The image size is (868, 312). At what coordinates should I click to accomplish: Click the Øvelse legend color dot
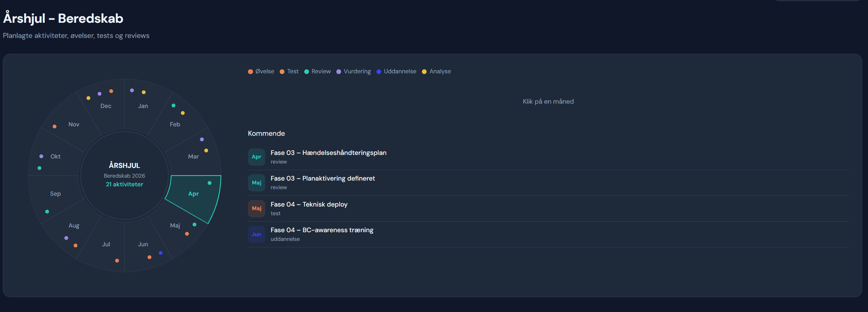point(250,72)
